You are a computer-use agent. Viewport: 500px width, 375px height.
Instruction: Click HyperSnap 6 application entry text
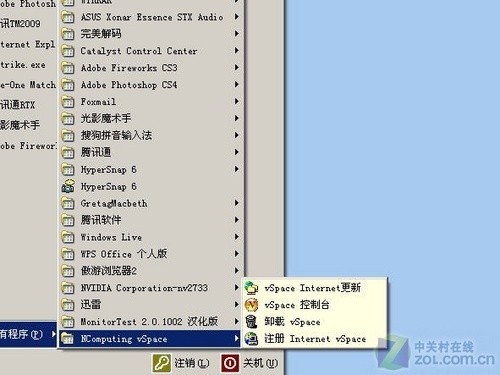(109, 186)
